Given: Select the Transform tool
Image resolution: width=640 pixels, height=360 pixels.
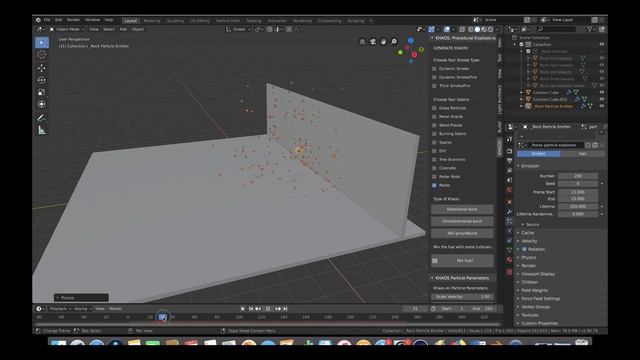Looking at the screenshot, I should (x=42, y=104).
